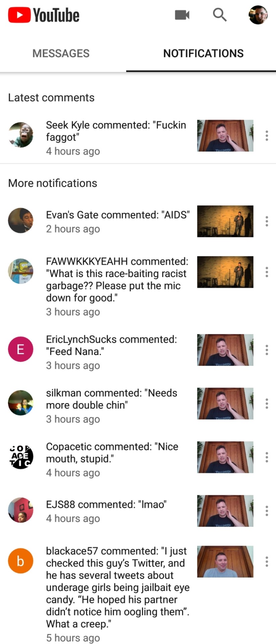Open the three-dot menu for the FAWWKKKYEAHH comment
Screen dimensions: 276x644
(x=267, y=272)
